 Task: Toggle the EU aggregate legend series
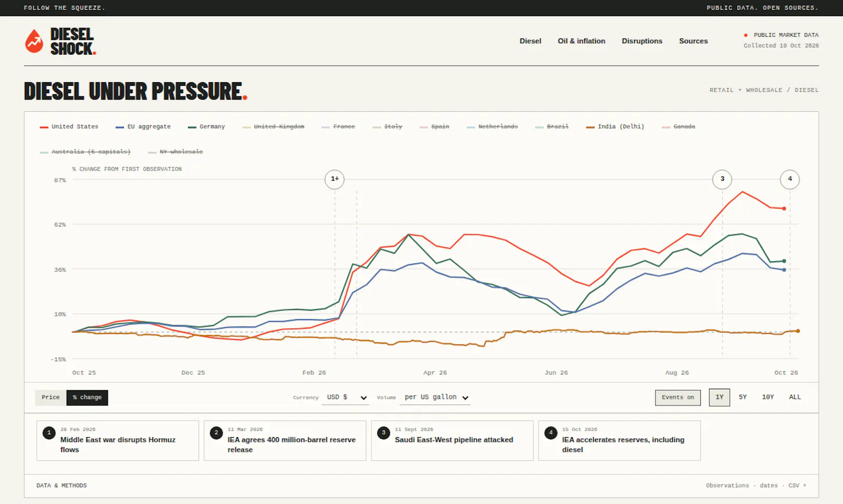(143, 127)
